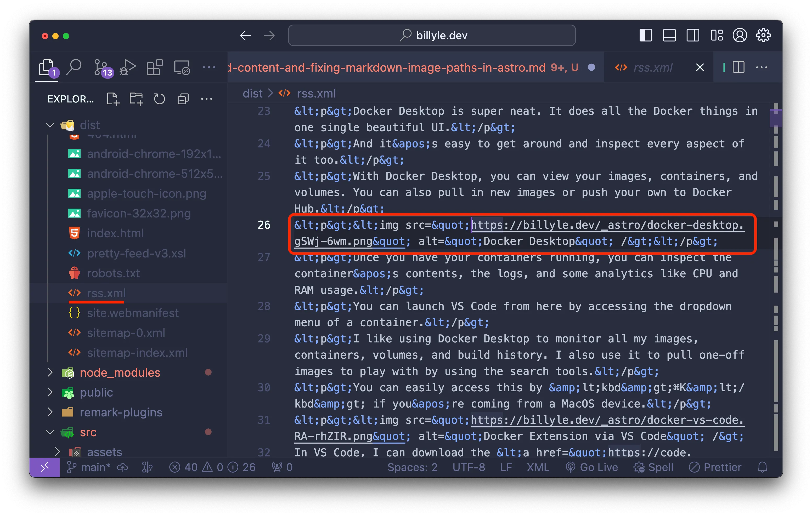
Task: Toggle Spell checker in status bar
Action: point(653,467)
